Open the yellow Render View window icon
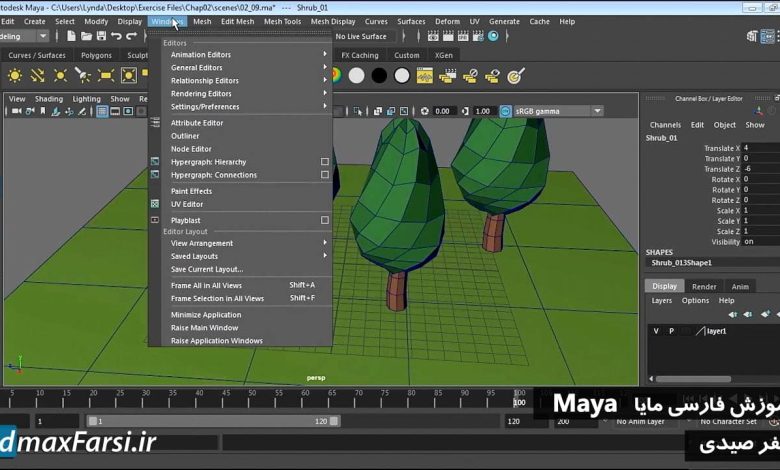This screenshot has height=470, width=780. [x=425, y=76]
